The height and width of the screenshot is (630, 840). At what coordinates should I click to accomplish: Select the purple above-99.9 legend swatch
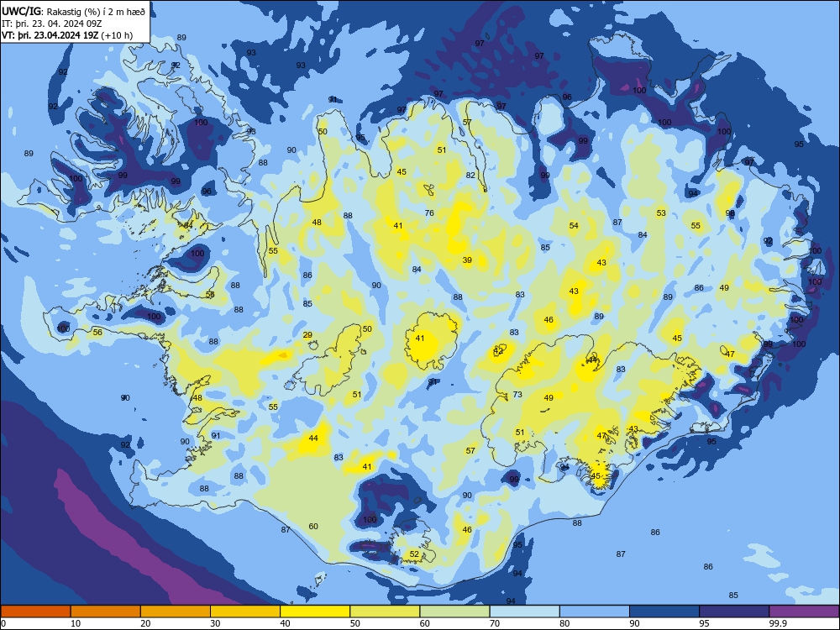point(804,612)
